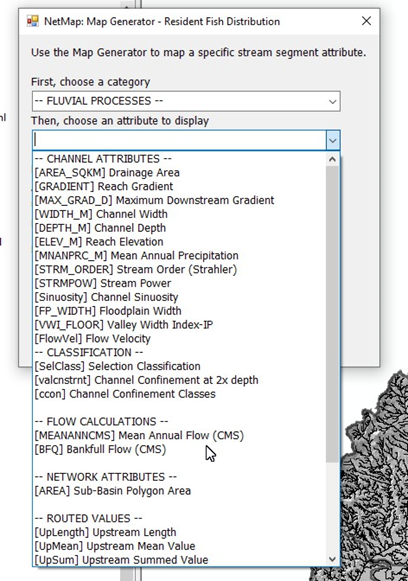Select [STRMPOW] Stream Power
The height and width of the screenshot is (581, 408).
coord(103,283)
